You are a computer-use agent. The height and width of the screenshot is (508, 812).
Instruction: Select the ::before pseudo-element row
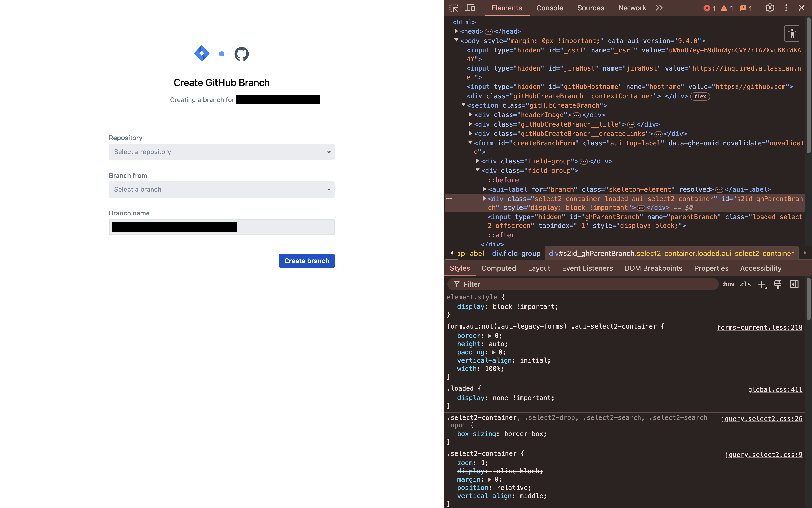(503, 180)
